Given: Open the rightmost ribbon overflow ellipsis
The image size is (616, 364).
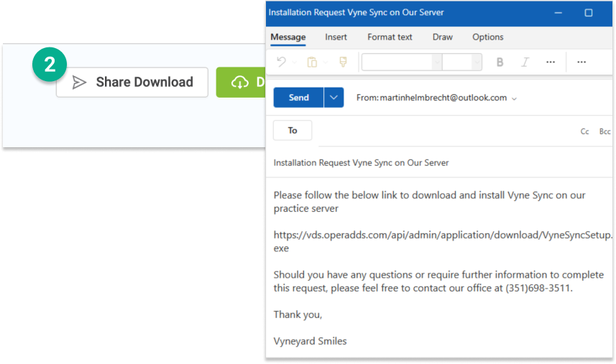Looking at the screenshot, I should click(x=581, y=62).
